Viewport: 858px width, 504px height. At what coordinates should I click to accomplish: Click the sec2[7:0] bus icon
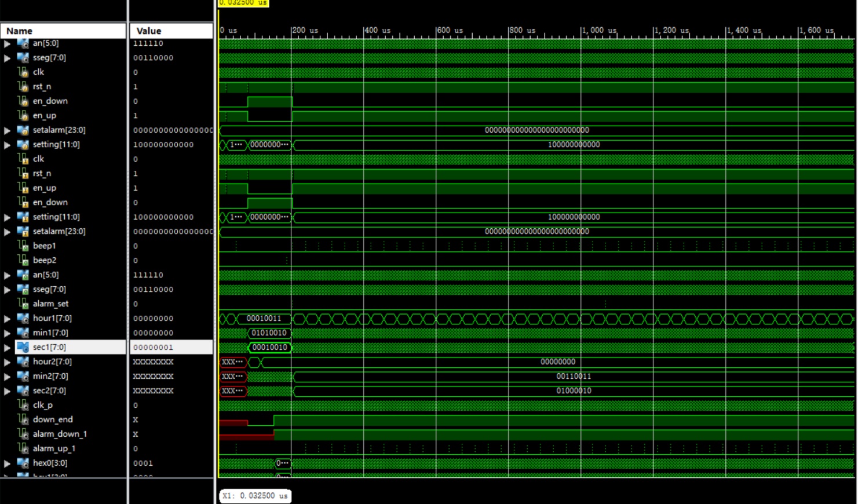point(23,390)
